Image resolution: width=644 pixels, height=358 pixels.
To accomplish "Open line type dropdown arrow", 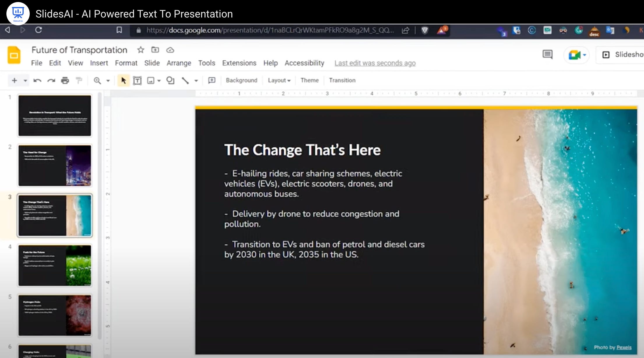I will pos(196,81).
